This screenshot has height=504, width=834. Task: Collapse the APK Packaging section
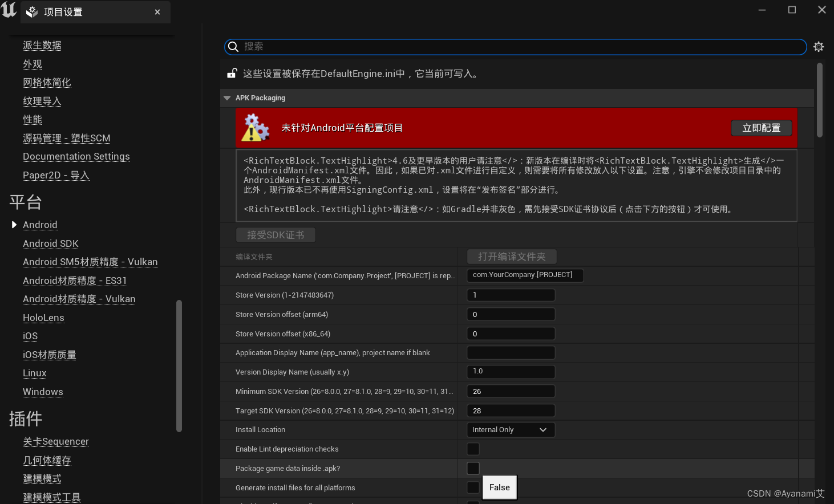click(x=227, y=97)
